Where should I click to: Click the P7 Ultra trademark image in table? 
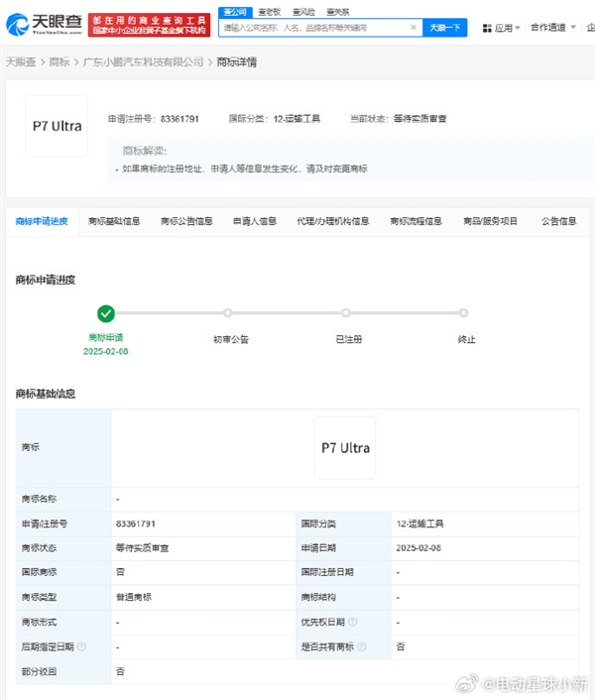coord(345,448)
